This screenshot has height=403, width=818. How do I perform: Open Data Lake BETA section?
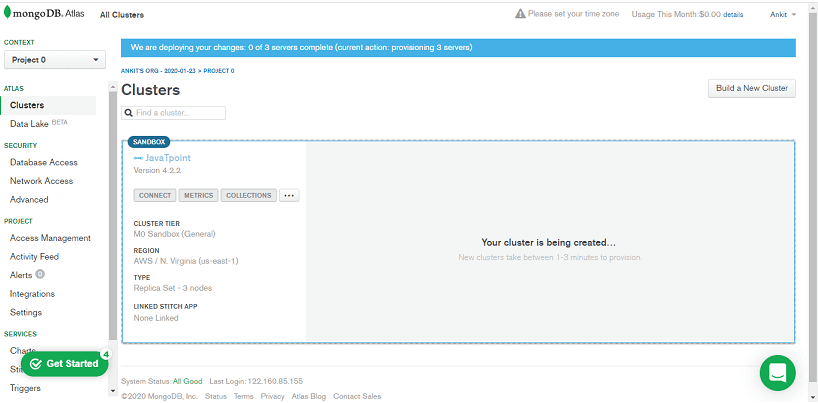(39, 124)
